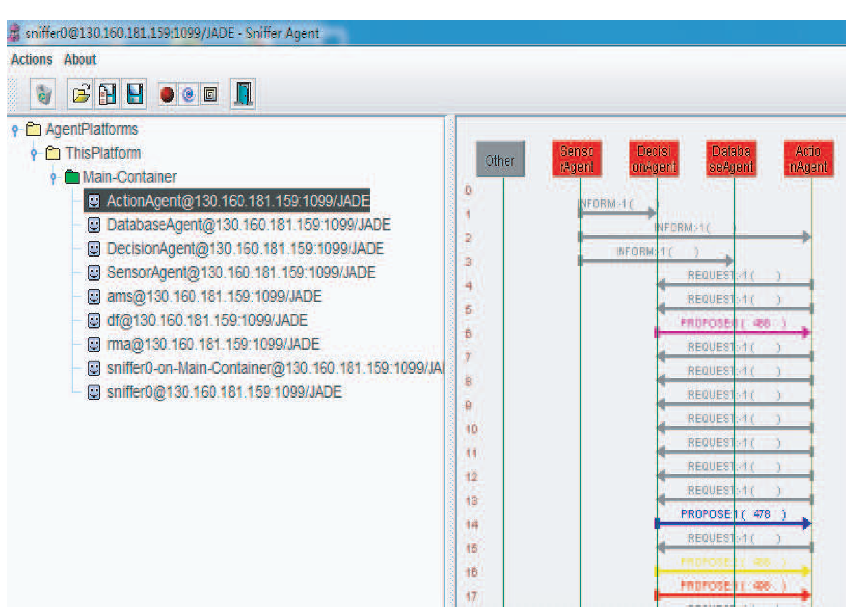
Task: Click the open folder snapshot icon
Action: (81, 94)
